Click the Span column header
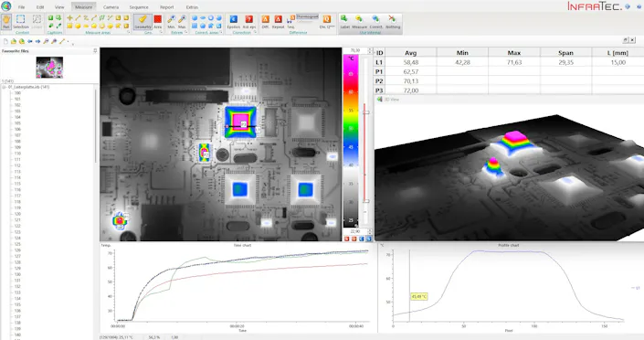This screenshot has width=644, height=340. [x=565, y=53]
